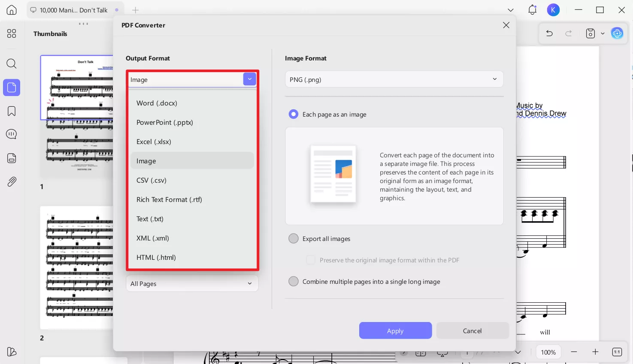
Task: Select the Each page as an image option
Action: 294,114
